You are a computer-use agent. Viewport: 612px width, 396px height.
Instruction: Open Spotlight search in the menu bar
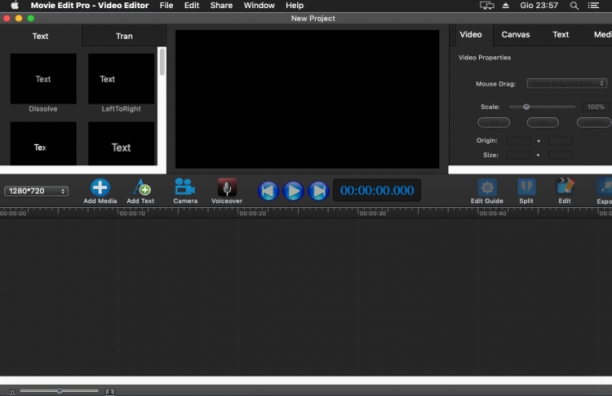(574, 5)
